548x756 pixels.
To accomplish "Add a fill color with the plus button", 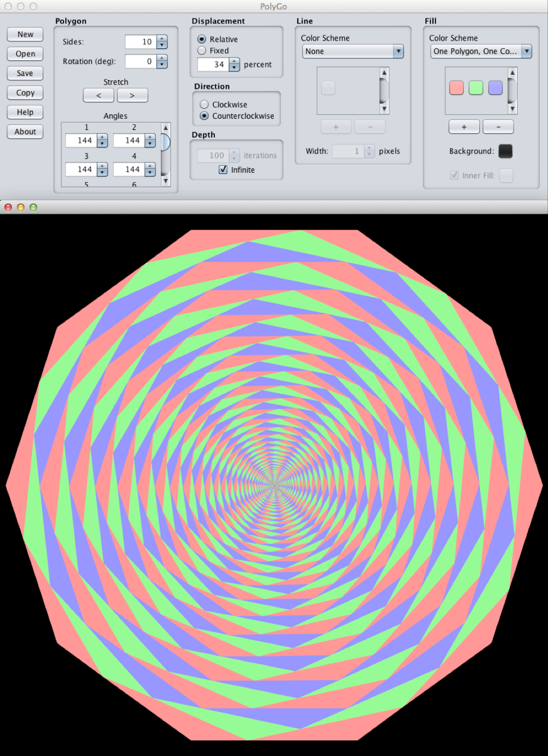I will [464, 127].
